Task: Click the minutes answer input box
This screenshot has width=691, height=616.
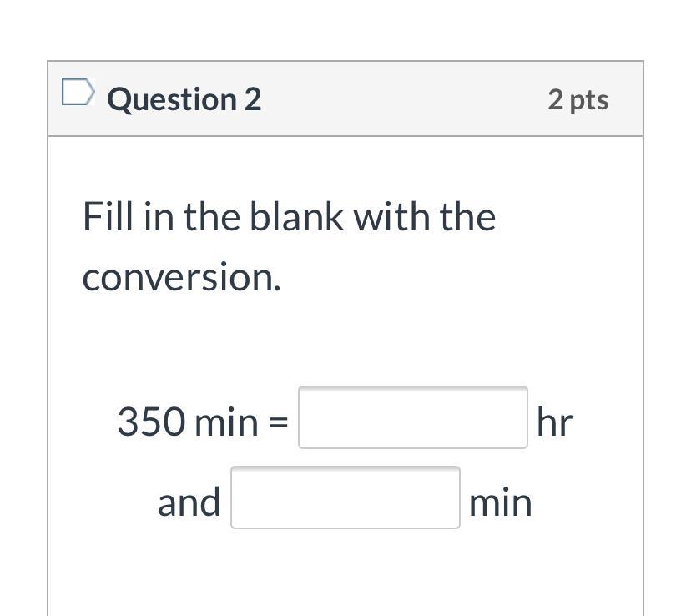Action: 345,497
